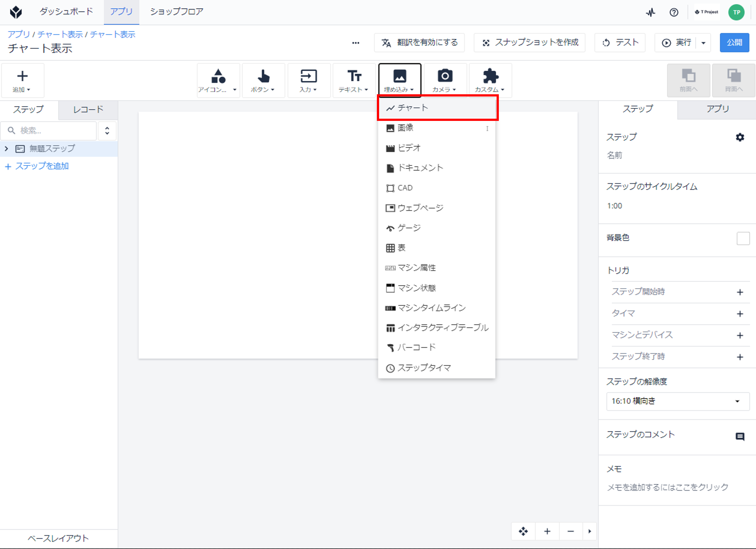This screenshot has width=756, height=549.
Task: Toggle expand/collapse all steps arrows
Action: click(107, 130)
